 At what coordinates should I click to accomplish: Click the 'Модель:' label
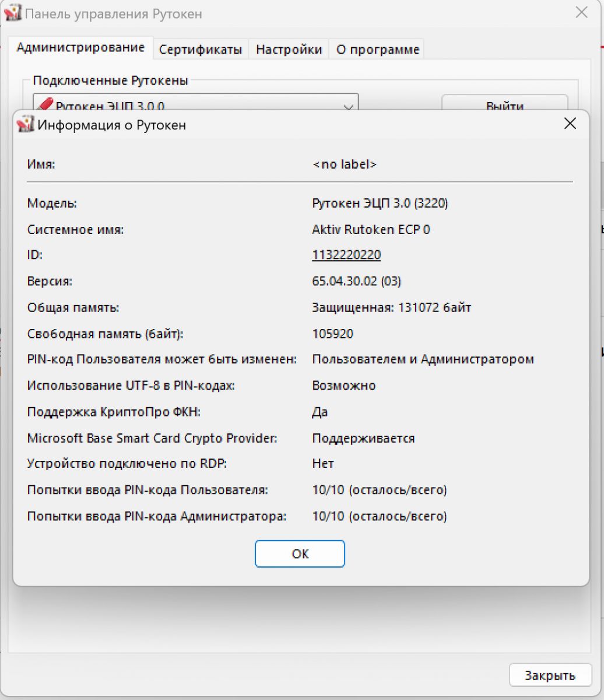52,204
